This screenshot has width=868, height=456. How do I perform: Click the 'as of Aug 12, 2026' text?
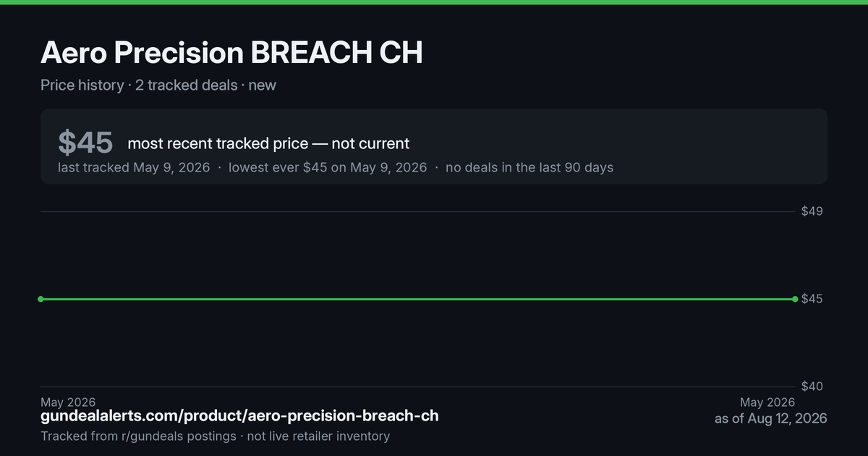[771, 418]
